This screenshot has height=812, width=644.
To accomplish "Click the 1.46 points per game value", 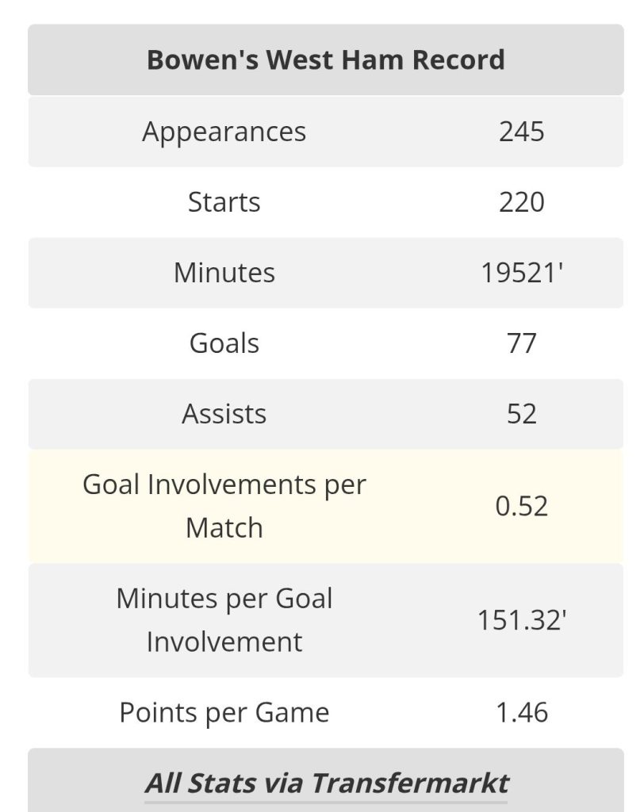I will pos(522,712).
